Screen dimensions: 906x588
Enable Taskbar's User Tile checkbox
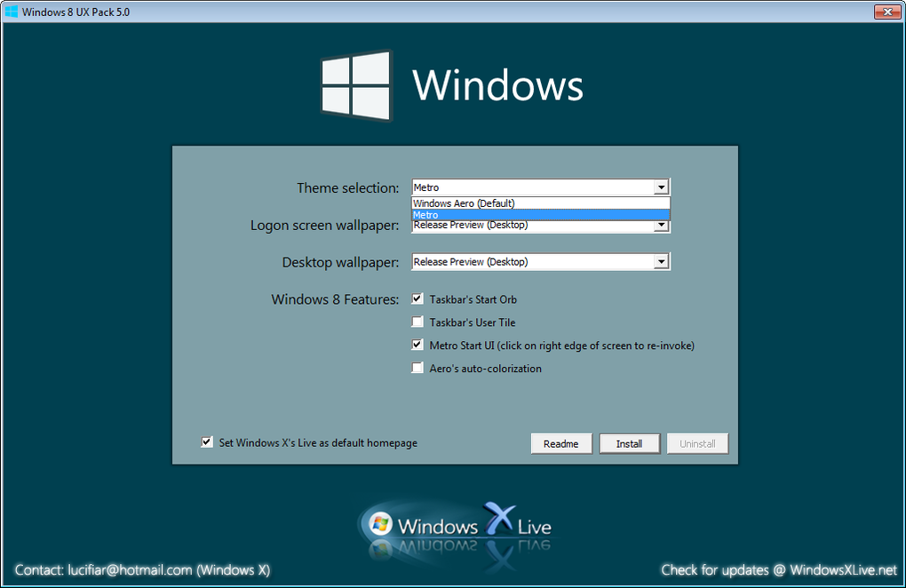417,322
